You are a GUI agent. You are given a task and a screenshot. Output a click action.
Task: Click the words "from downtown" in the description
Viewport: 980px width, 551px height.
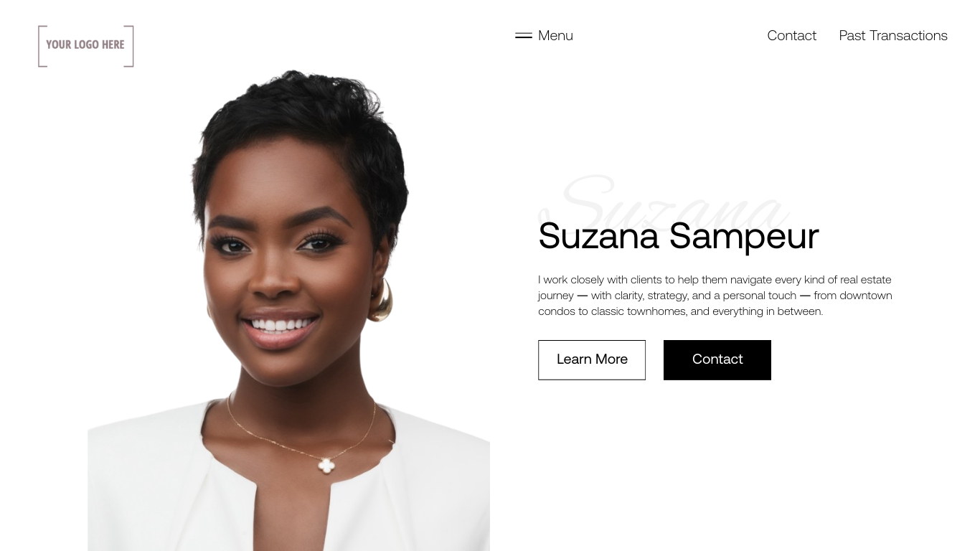click(x=853, y=296)
